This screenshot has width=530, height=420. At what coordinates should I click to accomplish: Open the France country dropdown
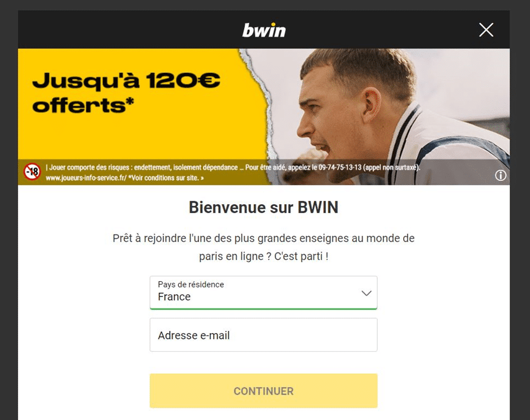(x=263, y=293)
